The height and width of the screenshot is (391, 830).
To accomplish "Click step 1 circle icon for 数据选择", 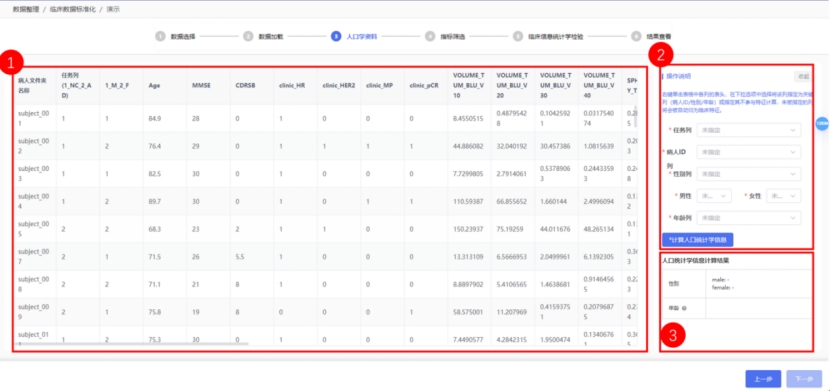I will click(160, 37).
